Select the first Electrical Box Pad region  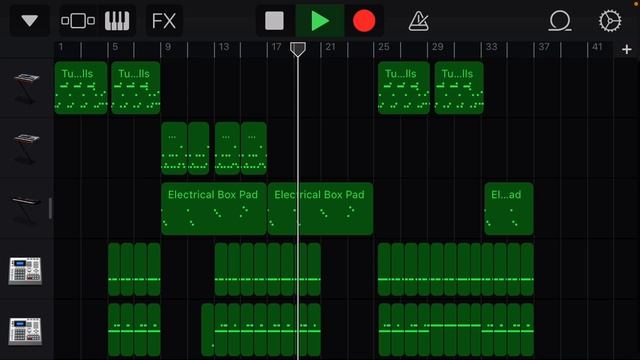[213, 209]
